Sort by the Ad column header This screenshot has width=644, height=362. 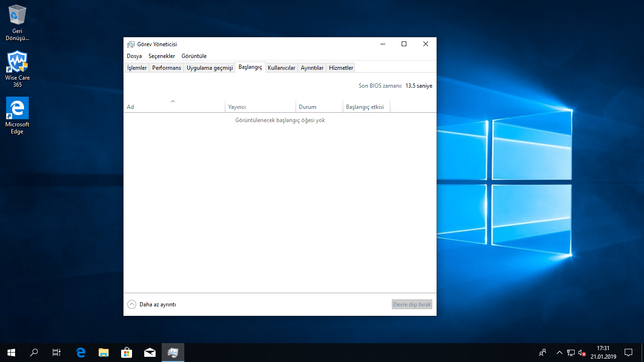point(174,107)
